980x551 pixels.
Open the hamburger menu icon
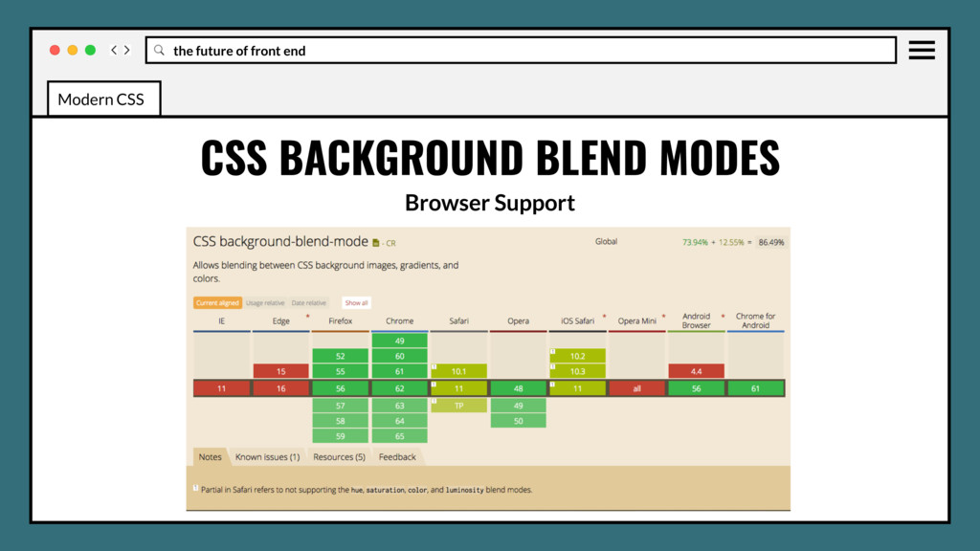[922, 50]
